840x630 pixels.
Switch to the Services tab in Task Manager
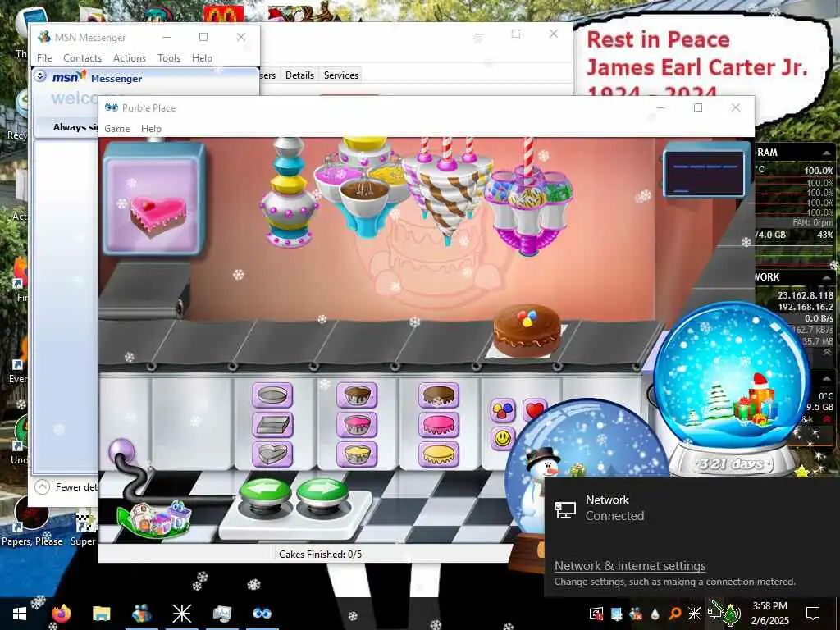340,75
